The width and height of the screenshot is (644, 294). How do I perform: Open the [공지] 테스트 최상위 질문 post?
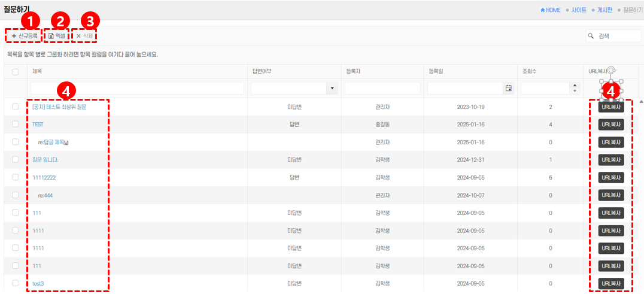[60, 107]
